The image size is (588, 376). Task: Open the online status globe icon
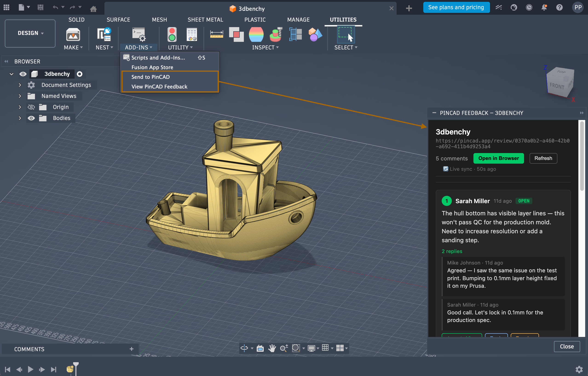[x=514, y=7]
